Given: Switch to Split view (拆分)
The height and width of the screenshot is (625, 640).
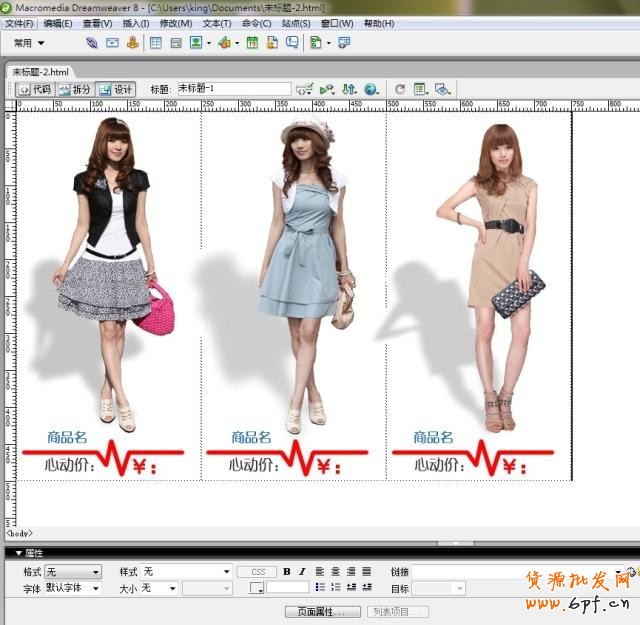Looking at the screenshot, I should tap(75, 89).
